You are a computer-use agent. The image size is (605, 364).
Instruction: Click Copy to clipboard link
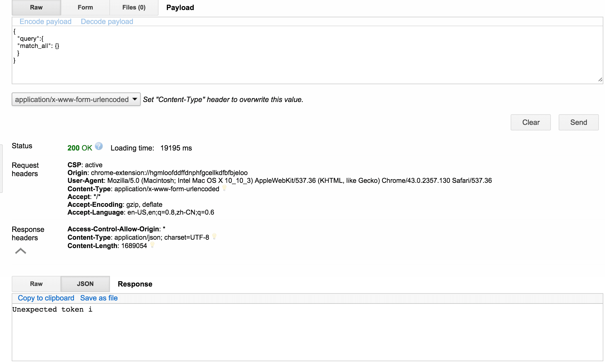pyautogui.click(x=46, y=298)
